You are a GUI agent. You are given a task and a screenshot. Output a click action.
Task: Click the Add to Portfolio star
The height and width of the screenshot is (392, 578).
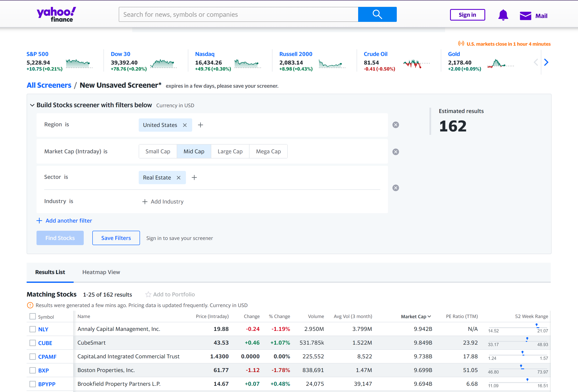coord(148,294)
